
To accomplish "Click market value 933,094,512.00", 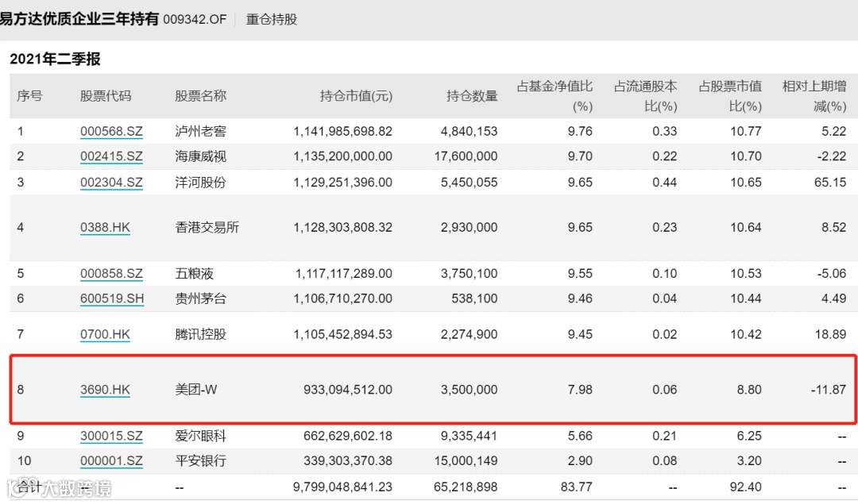I will pyautogui.click(x=348, y=390).
